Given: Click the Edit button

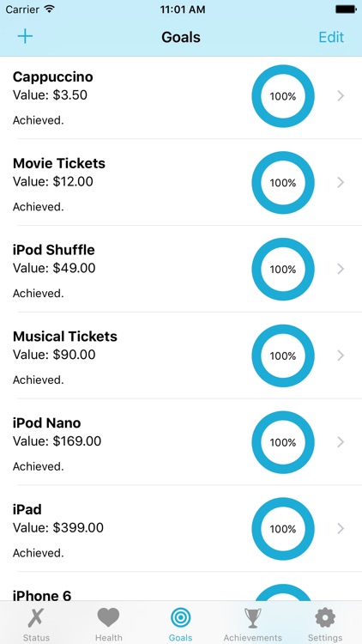Looking at the screenshot, I should 331,37.
